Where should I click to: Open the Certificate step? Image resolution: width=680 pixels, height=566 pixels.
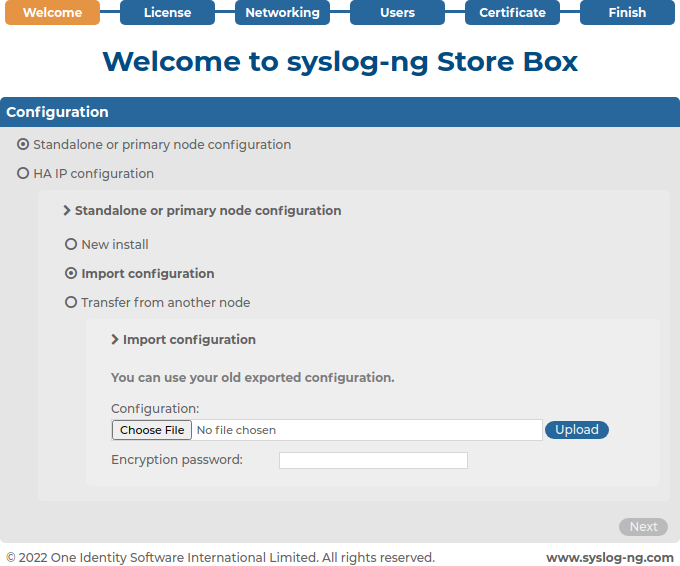[512, 13]
